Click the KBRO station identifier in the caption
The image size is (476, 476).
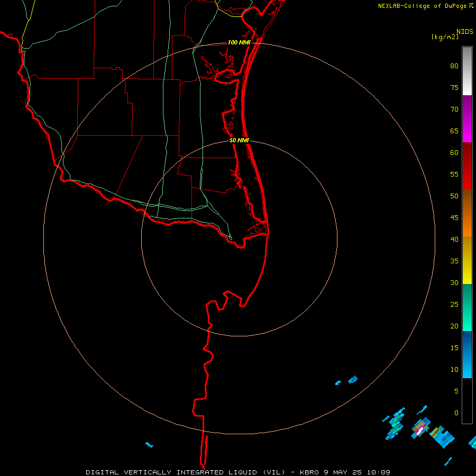click(309, 472)
